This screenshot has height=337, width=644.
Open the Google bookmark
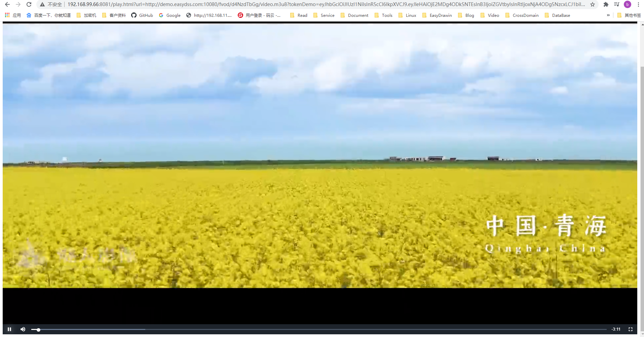click(170, 15)
